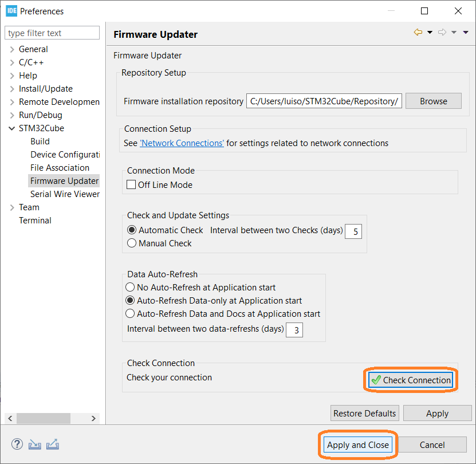The image size is (476, 464).
Task: Expand the General tree node
Action: coord(12,49)
